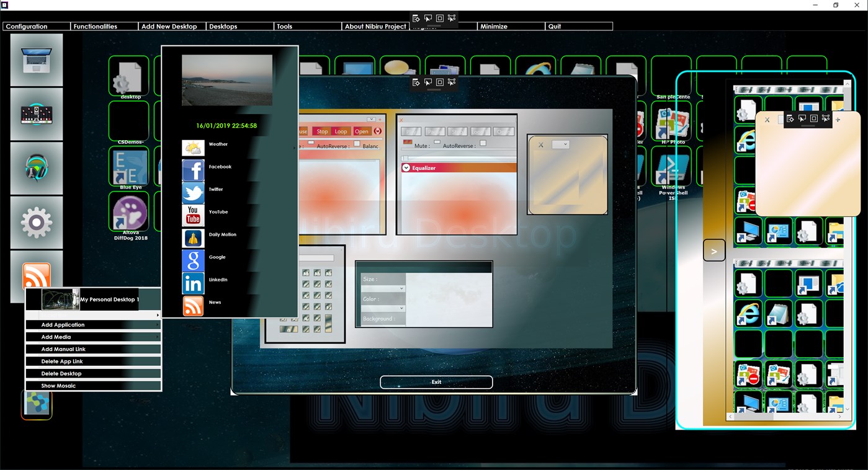Image resolution: width=868 pixels, height=470 pixels.
Task: Open the headphones audio icon on the left
Action: click(x=36, y=167)
